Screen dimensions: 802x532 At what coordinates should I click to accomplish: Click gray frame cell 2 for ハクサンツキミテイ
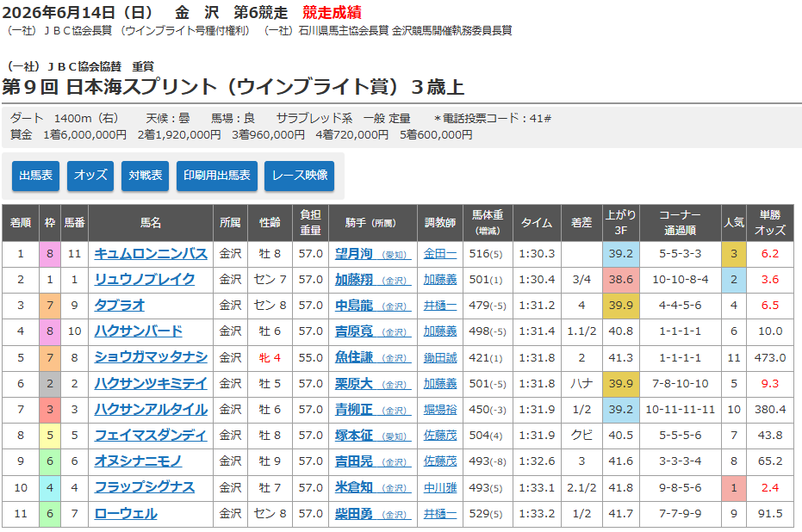tap(50, 383)
